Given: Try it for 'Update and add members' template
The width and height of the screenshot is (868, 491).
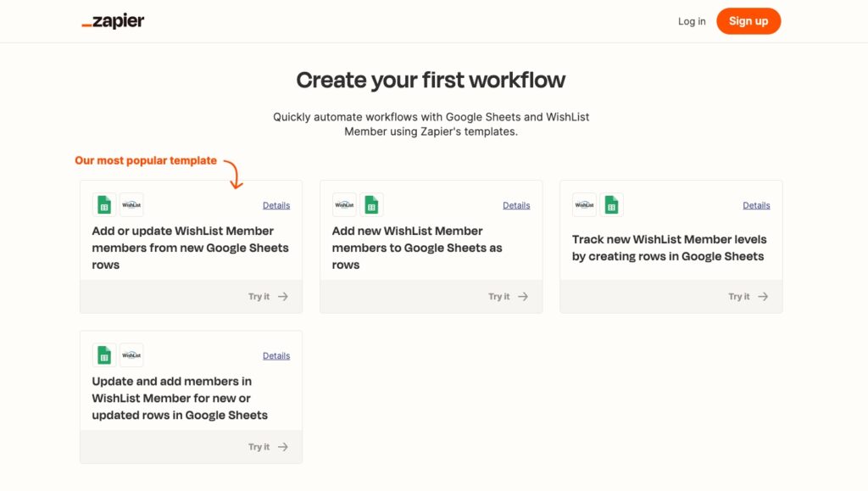Looking at the screenshot, I should [x=268, y=447].
